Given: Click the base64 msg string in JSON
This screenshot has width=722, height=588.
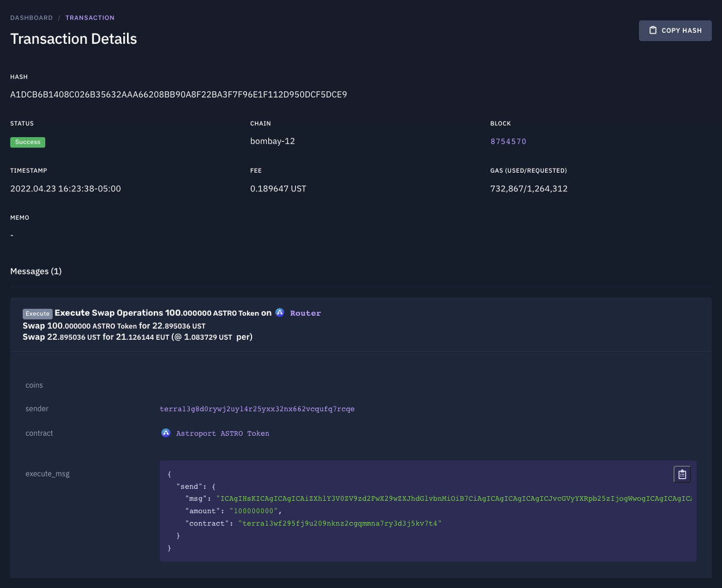Looking at the screenshot, I should (454, 499).
